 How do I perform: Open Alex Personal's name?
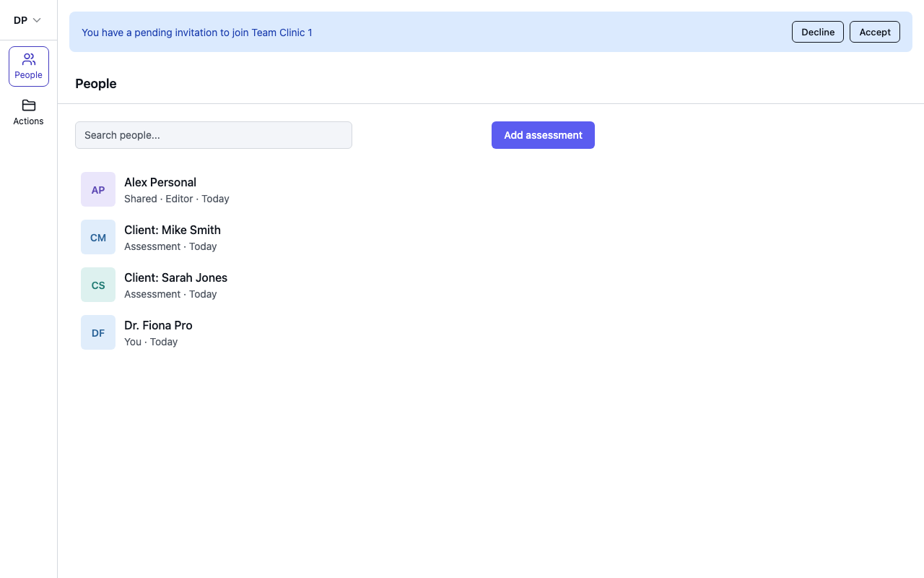coord(160,182)
